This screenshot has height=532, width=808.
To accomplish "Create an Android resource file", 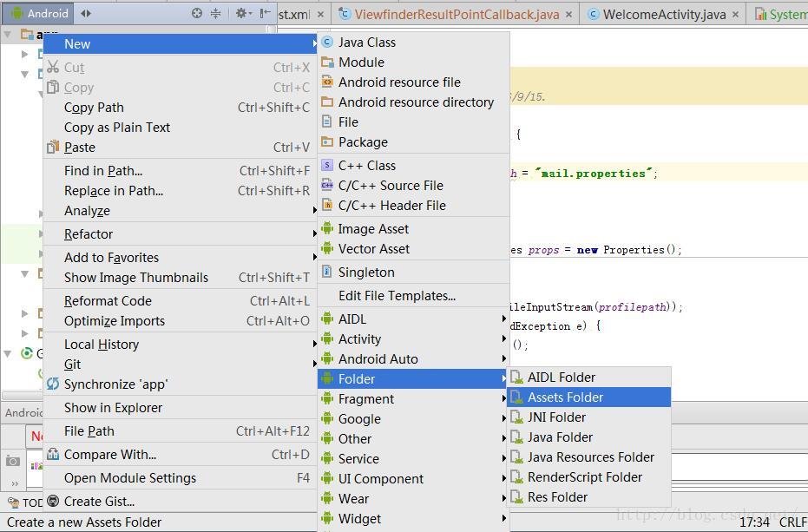I will 413,82.
